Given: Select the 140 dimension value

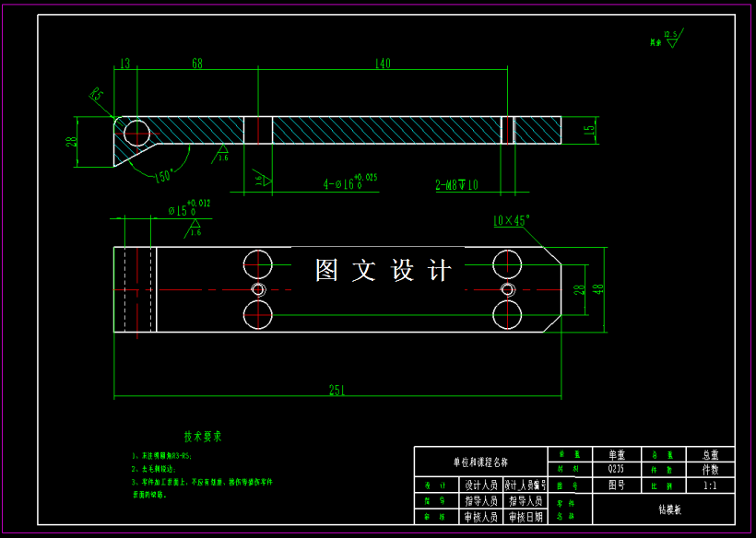Looking at the screenshot, I should click(x=383, y=64).
